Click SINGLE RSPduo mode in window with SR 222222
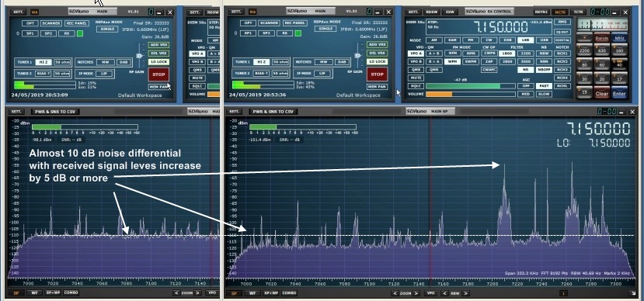Screen dimensions: 644x301 [x=325, y=29]
